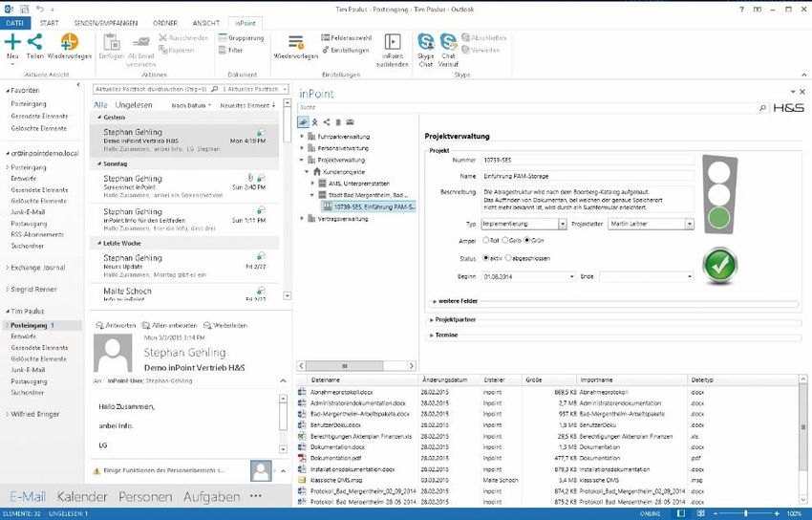The width and height of the screenshot is (812, 520).
Task: Switch to SENDEN/EMPFANGEN tab
Action: (106, 23)
